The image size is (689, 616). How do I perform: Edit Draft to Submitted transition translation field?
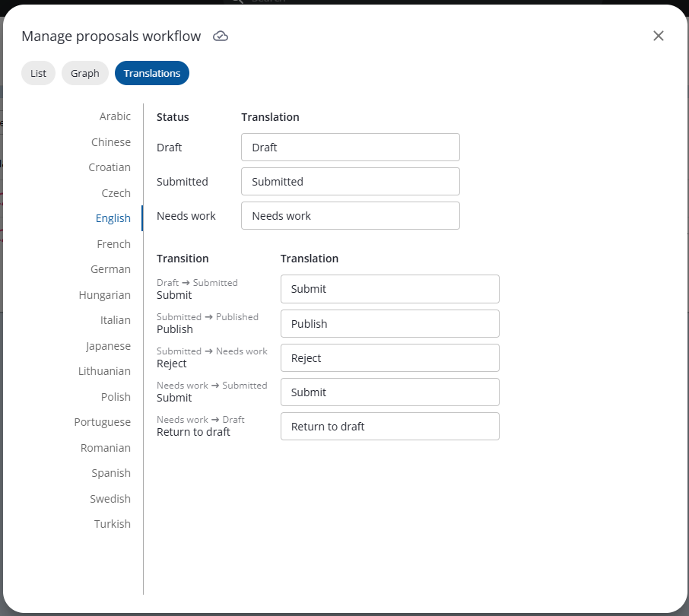click(x=389, y=289)
